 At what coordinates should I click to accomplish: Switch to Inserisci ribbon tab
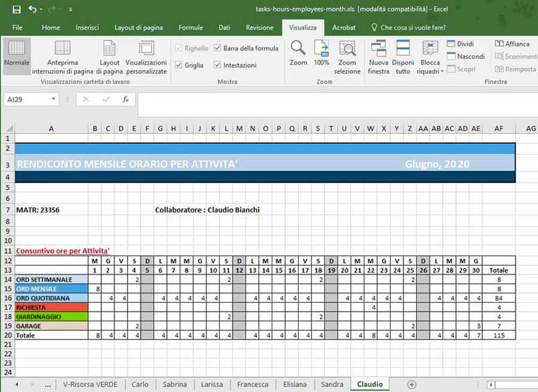[x=87, y=28]
